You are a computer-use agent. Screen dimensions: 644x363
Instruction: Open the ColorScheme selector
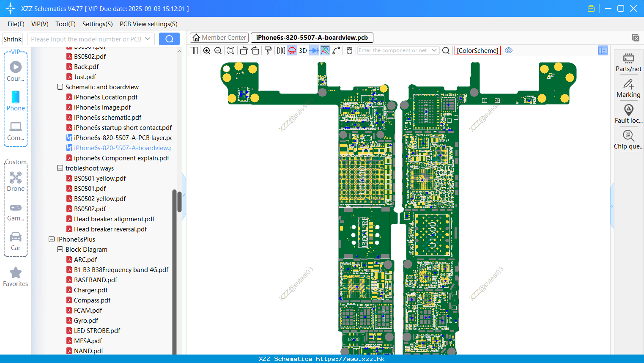[x=477, y=51]
